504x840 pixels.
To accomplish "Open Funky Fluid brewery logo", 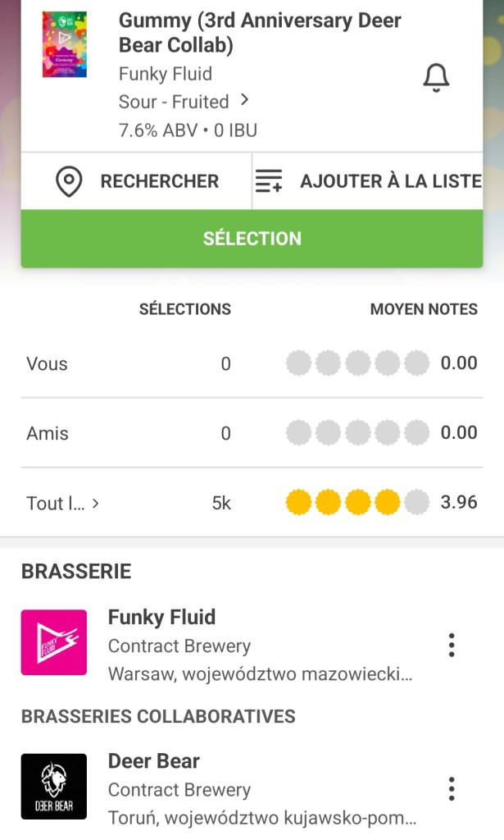I will 54,642.
